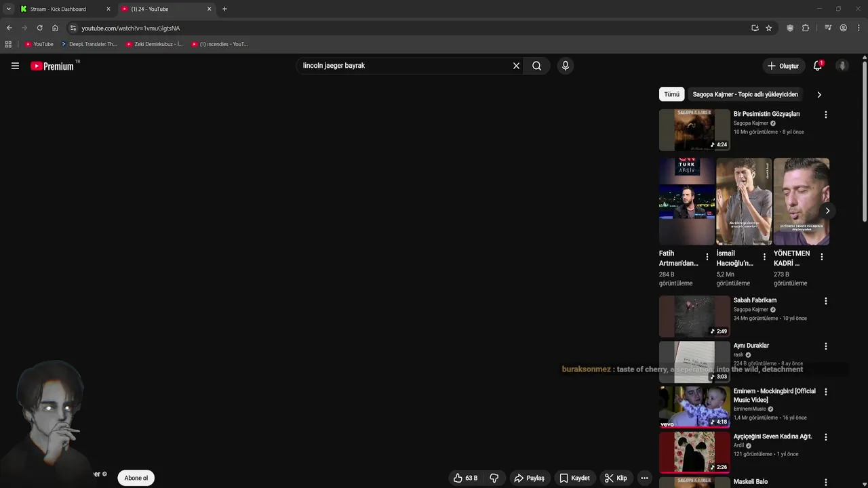Open options for Bir Pesimistin Gözyaşları
Viewport: 868px width, 488px height.
(x=826, y=115)
